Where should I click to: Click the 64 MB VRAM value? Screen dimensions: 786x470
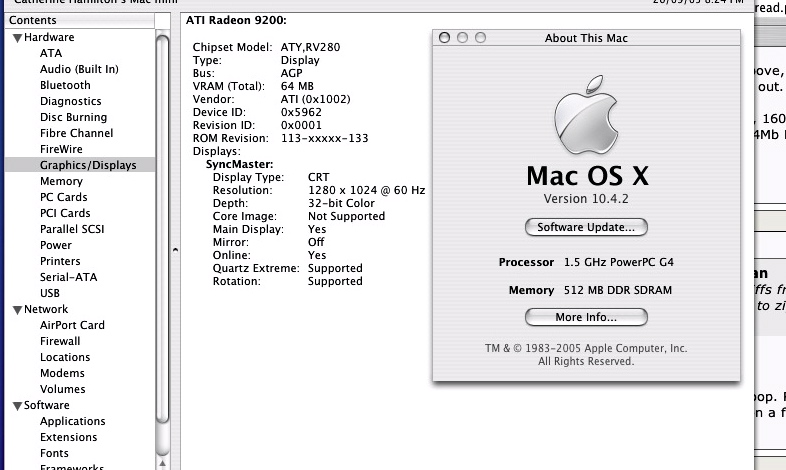(x=297, y=86)
